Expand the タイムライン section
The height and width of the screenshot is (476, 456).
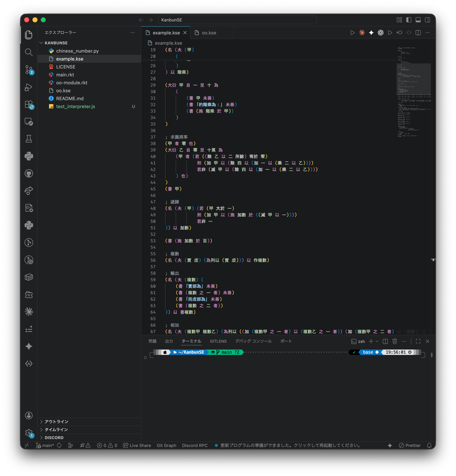[89, 430]
